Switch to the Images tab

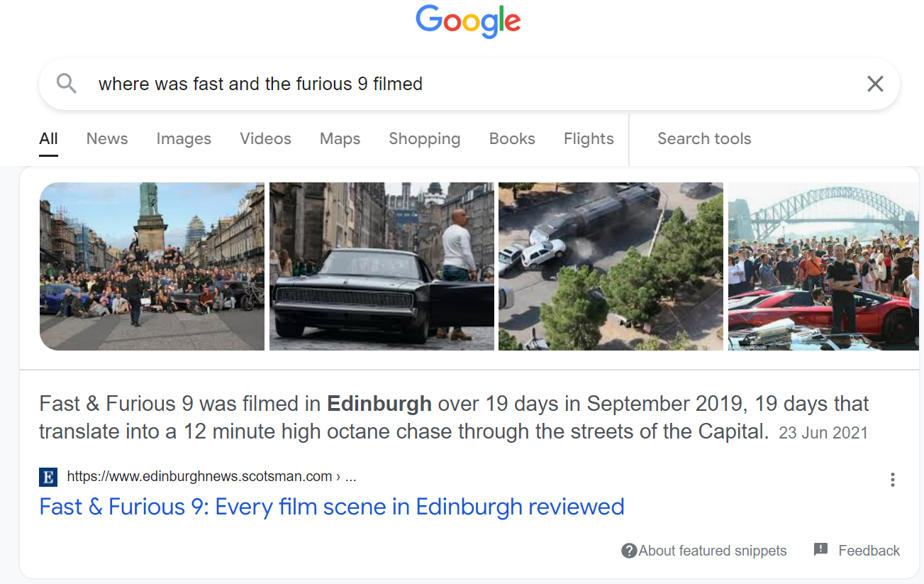pyautogui.click(x=184, y=138)
